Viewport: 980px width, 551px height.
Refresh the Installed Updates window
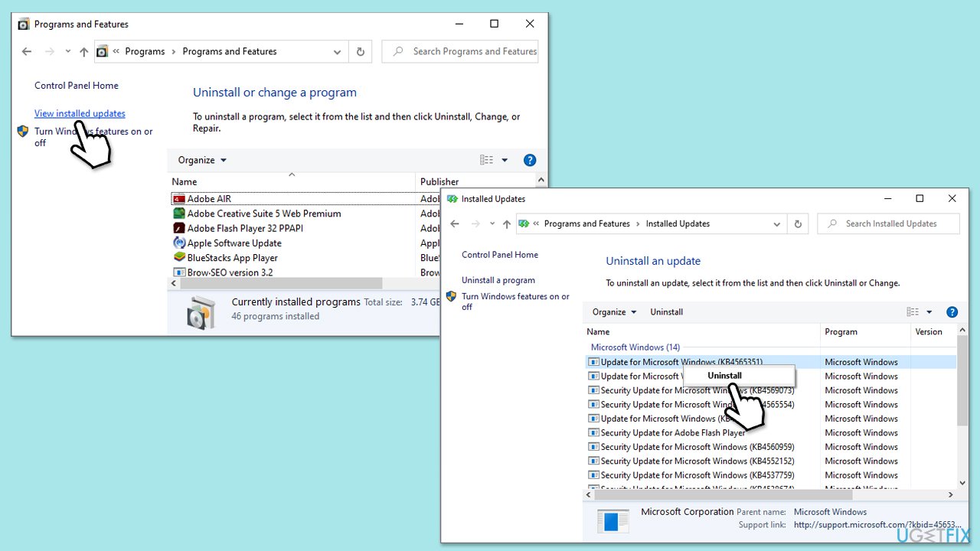click(x=798, y=223)
